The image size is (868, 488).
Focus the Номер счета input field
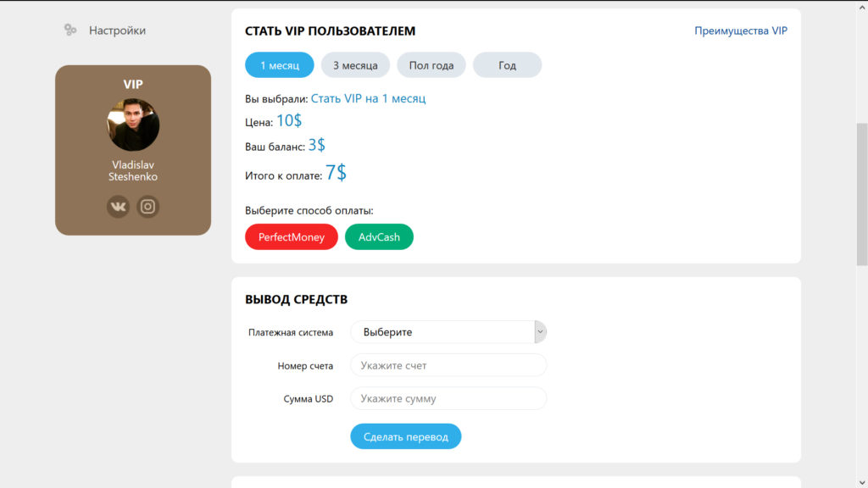448,365
